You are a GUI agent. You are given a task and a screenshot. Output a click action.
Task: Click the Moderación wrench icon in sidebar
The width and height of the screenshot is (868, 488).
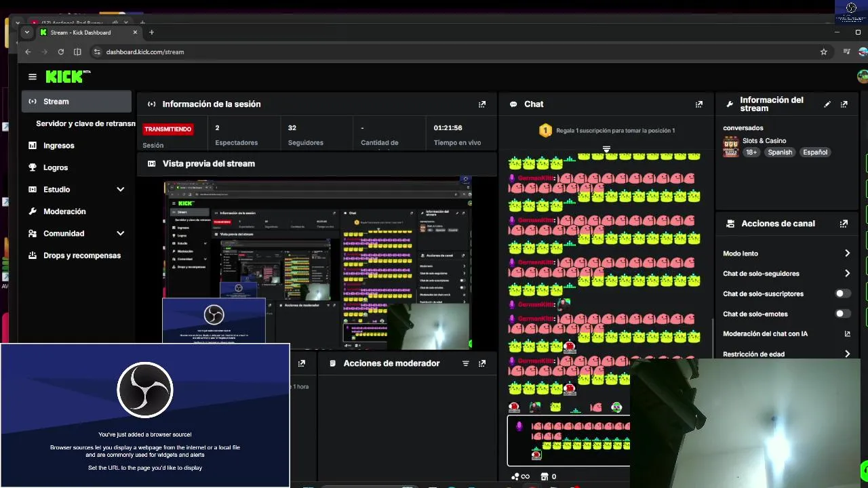tap(32, 211)
